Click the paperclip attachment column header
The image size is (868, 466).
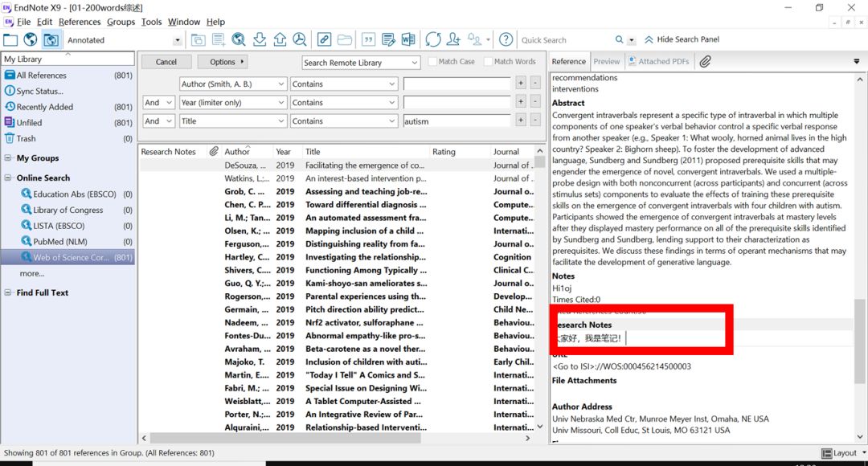pyautogui.click(x=214, y=151)
